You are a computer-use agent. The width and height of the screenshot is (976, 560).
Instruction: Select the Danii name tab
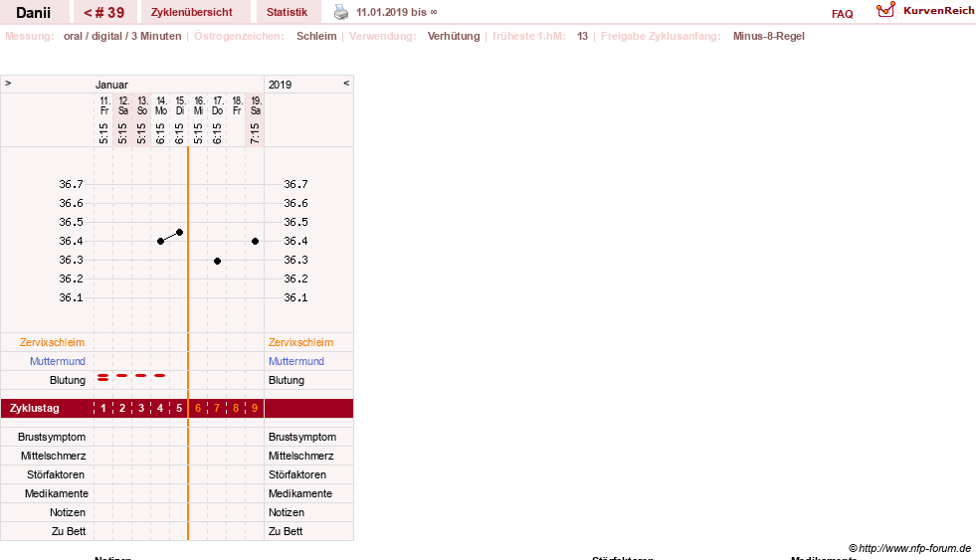[34, 13]
